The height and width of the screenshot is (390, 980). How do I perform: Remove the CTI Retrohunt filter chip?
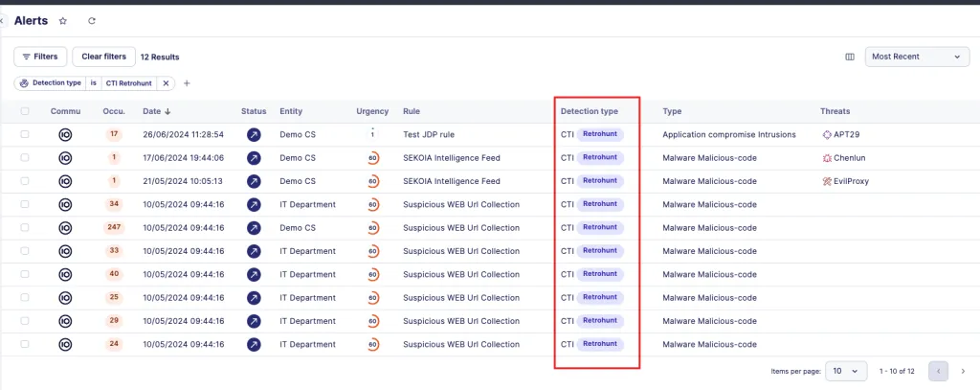point(166,83)
